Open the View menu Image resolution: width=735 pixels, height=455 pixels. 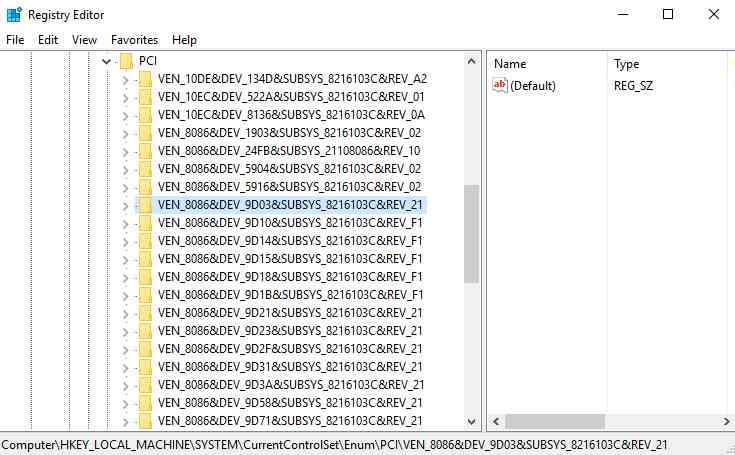[x=84, y=40]
